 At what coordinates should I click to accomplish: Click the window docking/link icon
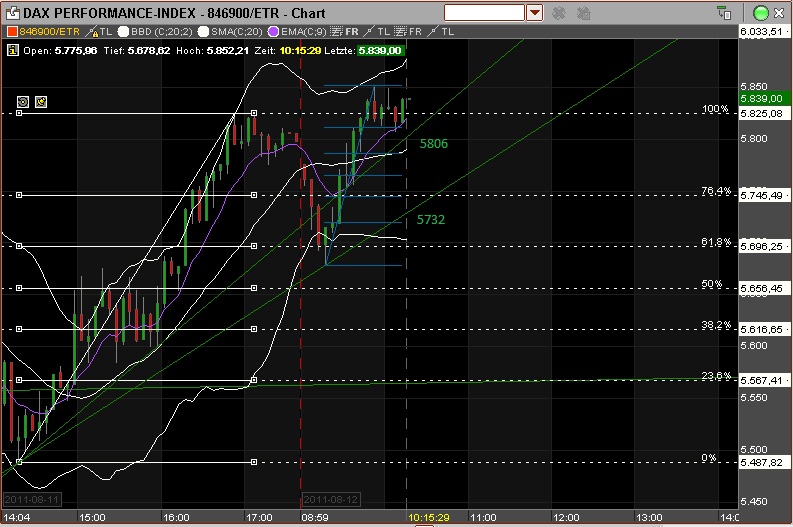[724, 13]
